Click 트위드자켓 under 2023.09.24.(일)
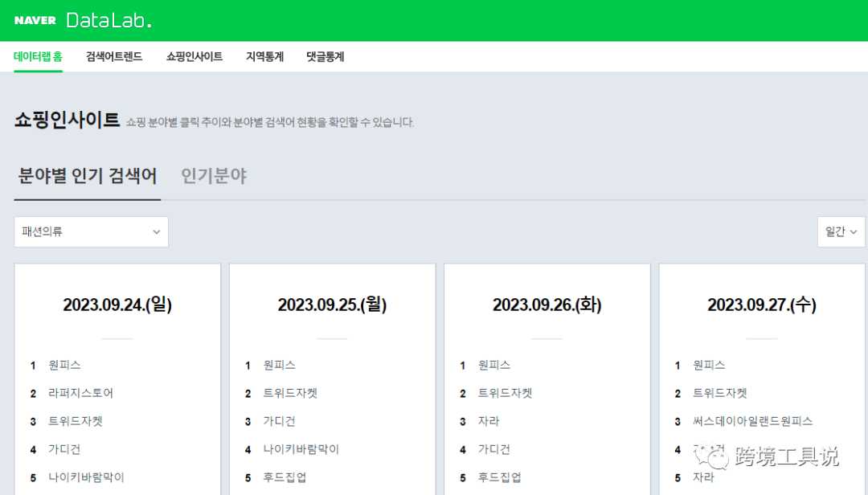The image size is (868, 495). click(76, 421)
